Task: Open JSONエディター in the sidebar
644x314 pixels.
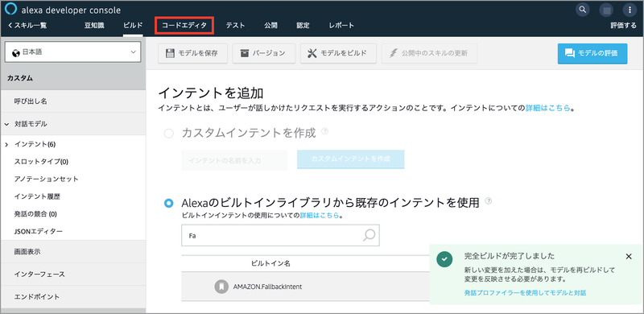Action: point(38,231)
